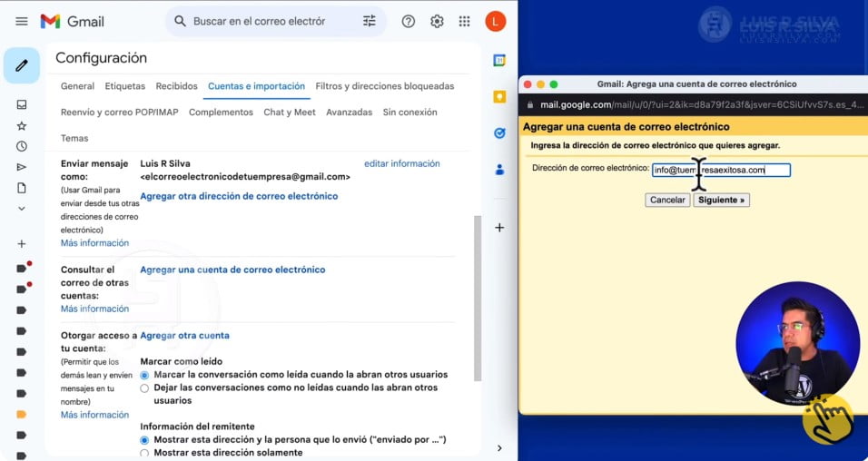The image size is (868, 461).
Task: Open the Gmail main menu hamburger icon
Action: (22, 22)
